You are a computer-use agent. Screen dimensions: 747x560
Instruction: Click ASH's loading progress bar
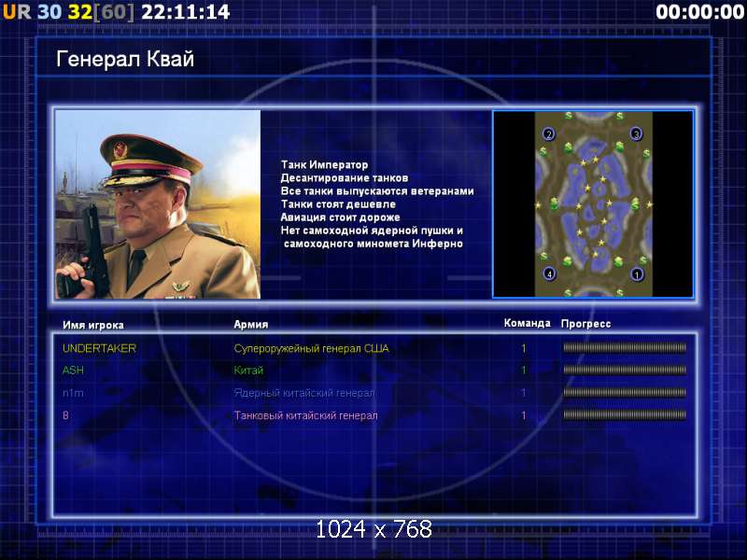(625, 370)
